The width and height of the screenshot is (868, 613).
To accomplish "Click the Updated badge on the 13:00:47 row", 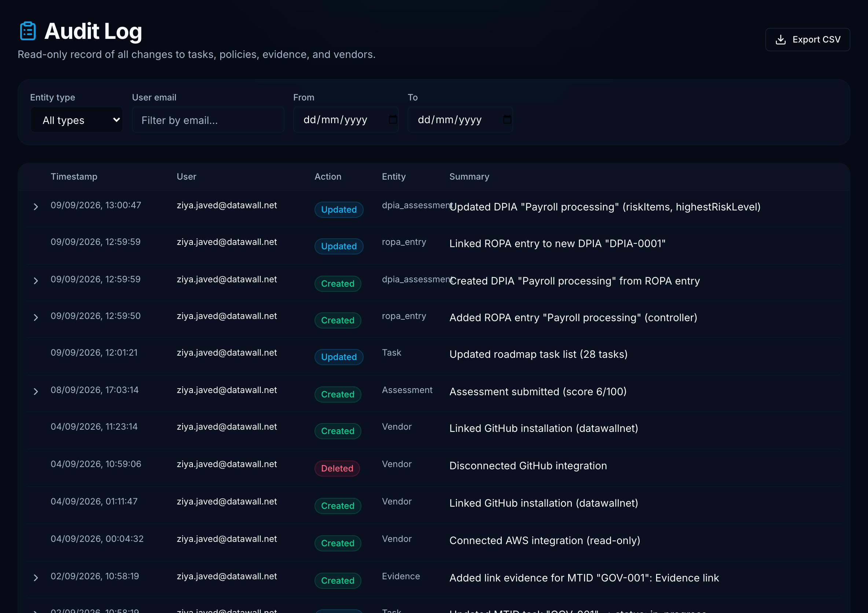I will tap(339, 210).
